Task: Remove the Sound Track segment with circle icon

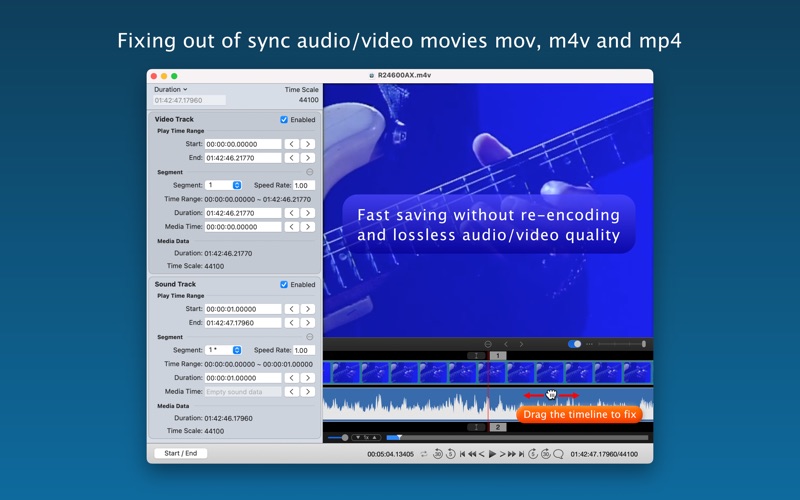Action: coord(310,337)
